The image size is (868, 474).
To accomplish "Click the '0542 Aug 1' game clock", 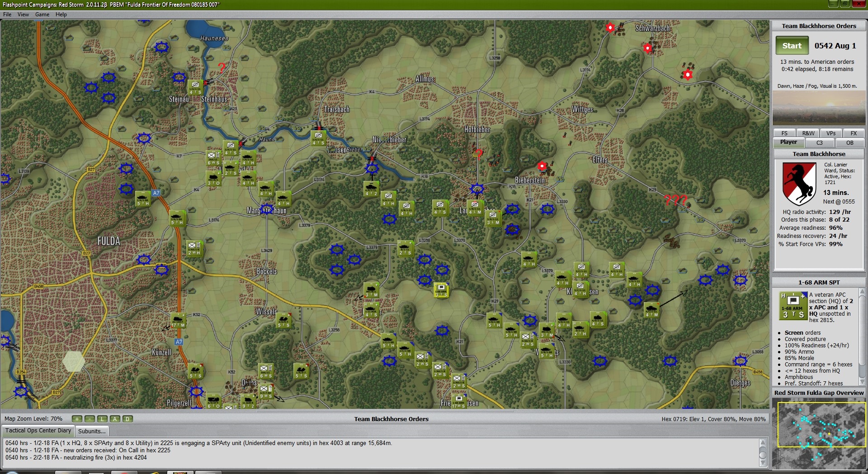I will tap(835, 46).
